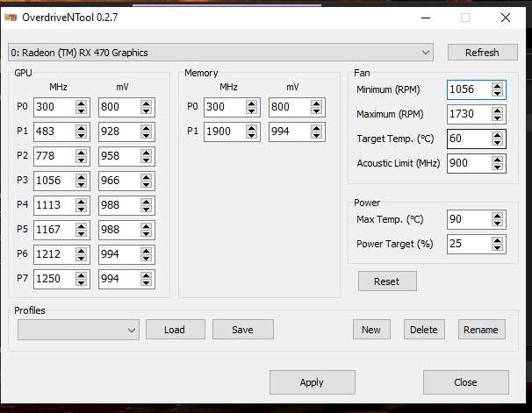Close window with title bar X
Screen dimensions: 532x413
pos(506,18)
